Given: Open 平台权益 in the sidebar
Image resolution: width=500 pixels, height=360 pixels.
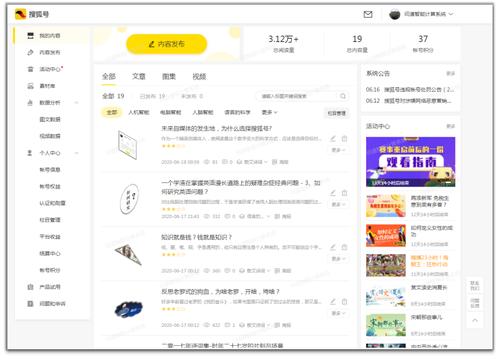Looking at the screenshot, I should click(50, 236).
